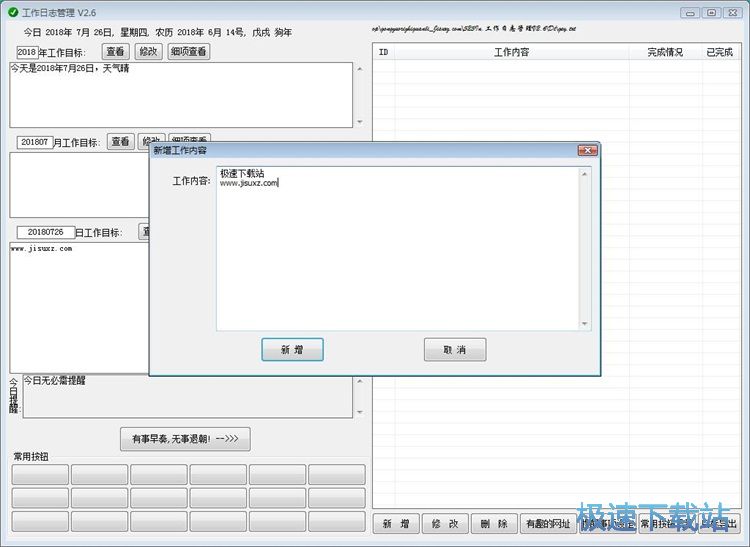Click the 今日提醒 box's scroll-down arrow
The height and width of the screenshot is (547, 750).
pos(360,412)
